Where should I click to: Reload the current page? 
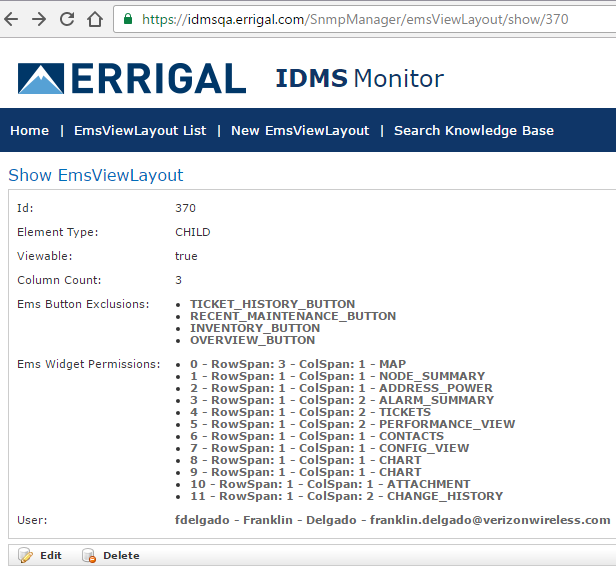coord(67,19)
